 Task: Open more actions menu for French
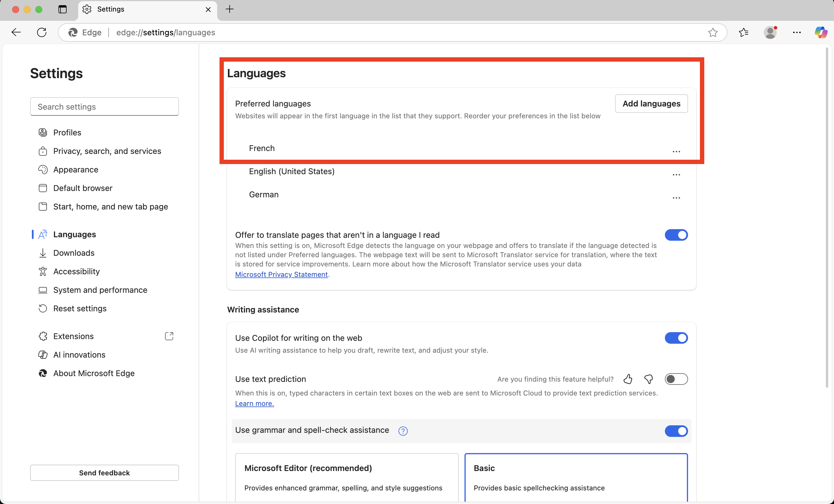pos(676,152)
